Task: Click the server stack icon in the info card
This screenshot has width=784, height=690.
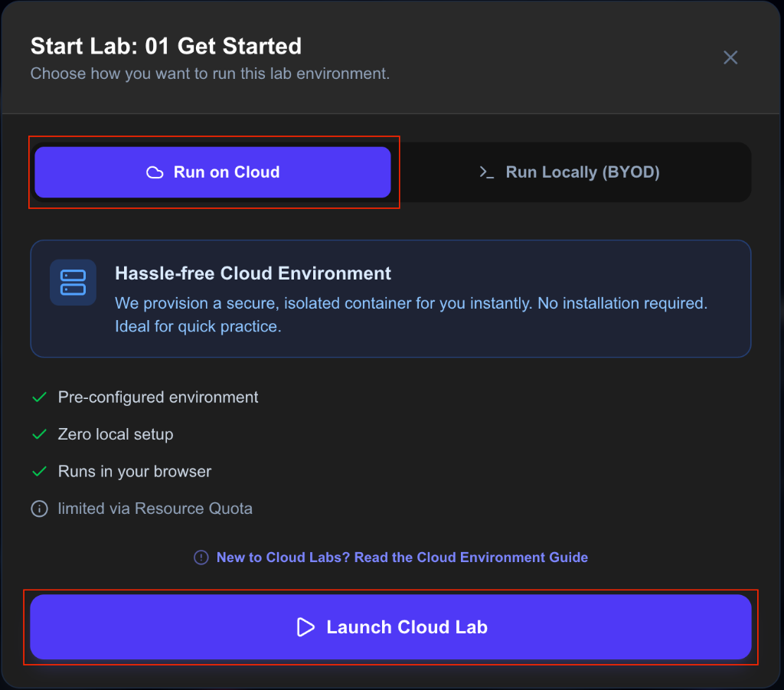Action: coord(73,283)
